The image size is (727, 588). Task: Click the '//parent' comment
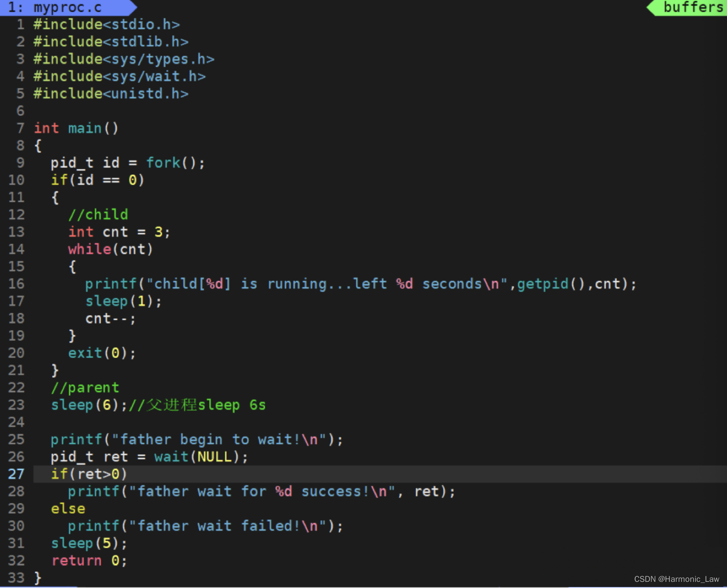tap(85, 388)
